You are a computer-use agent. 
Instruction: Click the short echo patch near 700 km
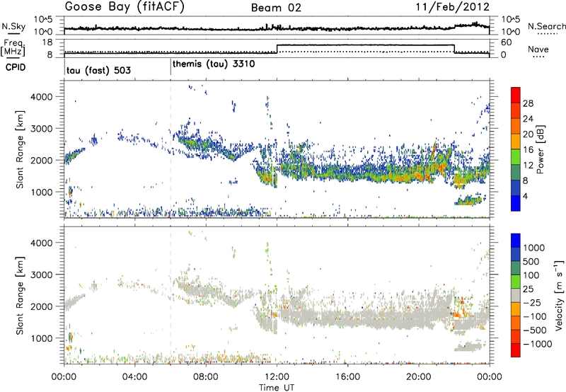pos(468,200)
